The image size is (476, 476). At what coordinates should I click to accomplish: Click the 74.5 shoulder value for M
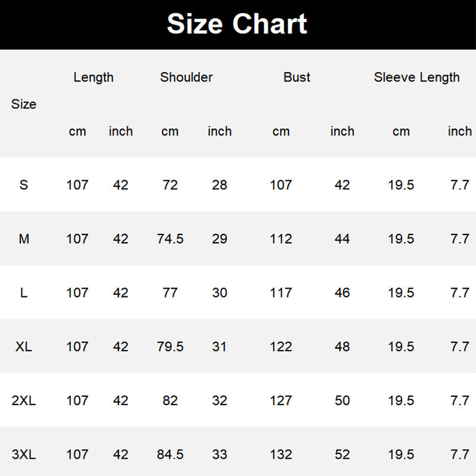coord(170,239)
